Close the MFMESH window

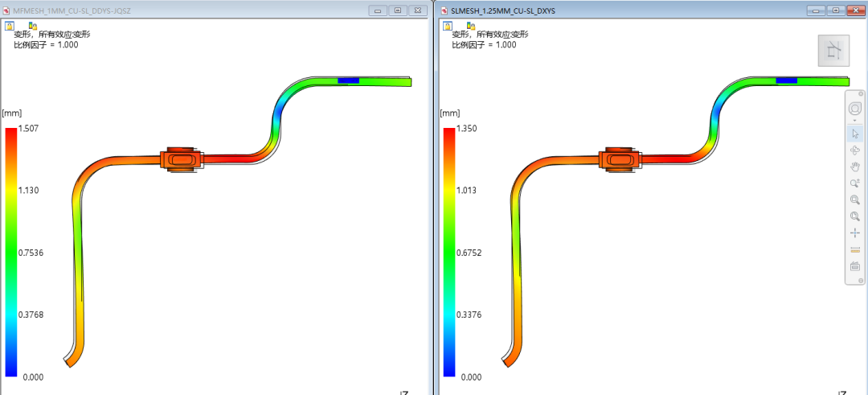coord(420,10)
